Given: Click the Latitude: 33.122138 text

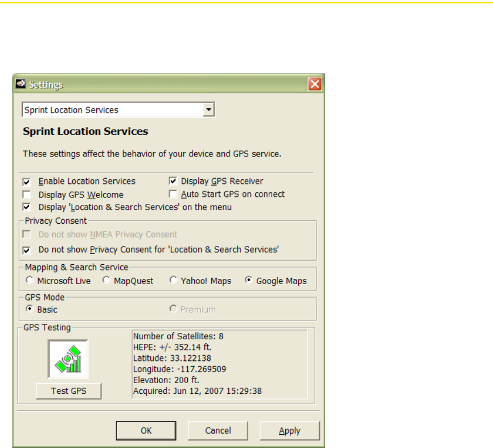Looking at the screenshot, I should tap(172, 358).
